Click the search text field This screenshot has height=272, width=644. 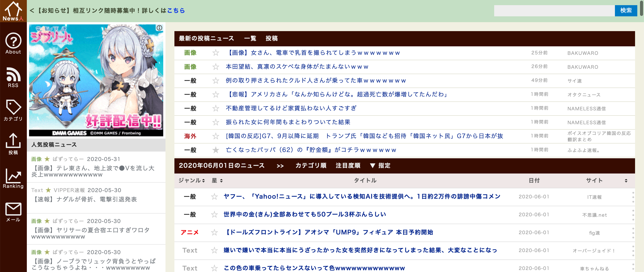click(554, 11)
